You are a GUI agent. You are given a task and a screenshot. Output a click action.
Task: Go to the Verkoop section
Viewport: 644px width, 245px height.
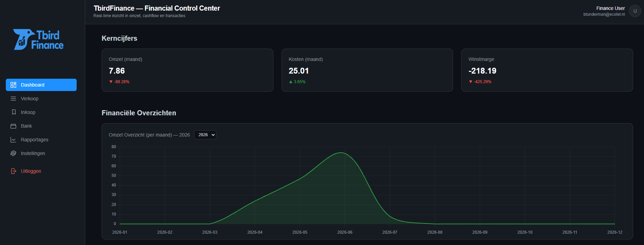click(41, 99)
